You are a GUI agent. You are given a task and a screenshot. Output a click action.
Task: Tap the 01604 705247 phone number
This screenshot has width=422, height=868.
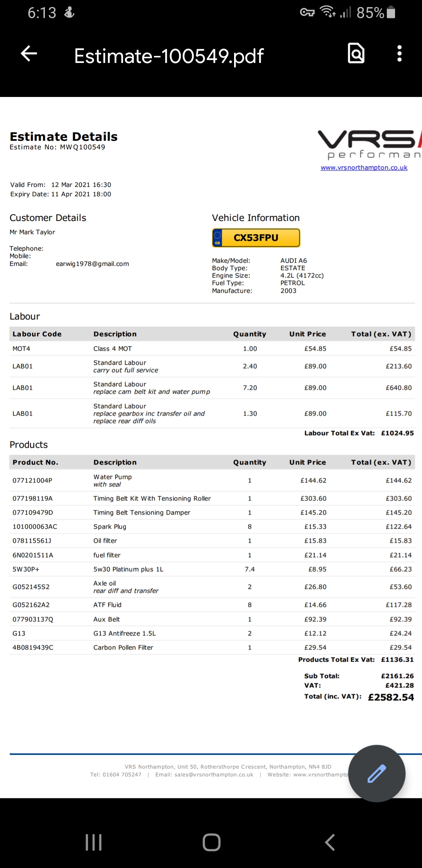click(x=122, y=775)
